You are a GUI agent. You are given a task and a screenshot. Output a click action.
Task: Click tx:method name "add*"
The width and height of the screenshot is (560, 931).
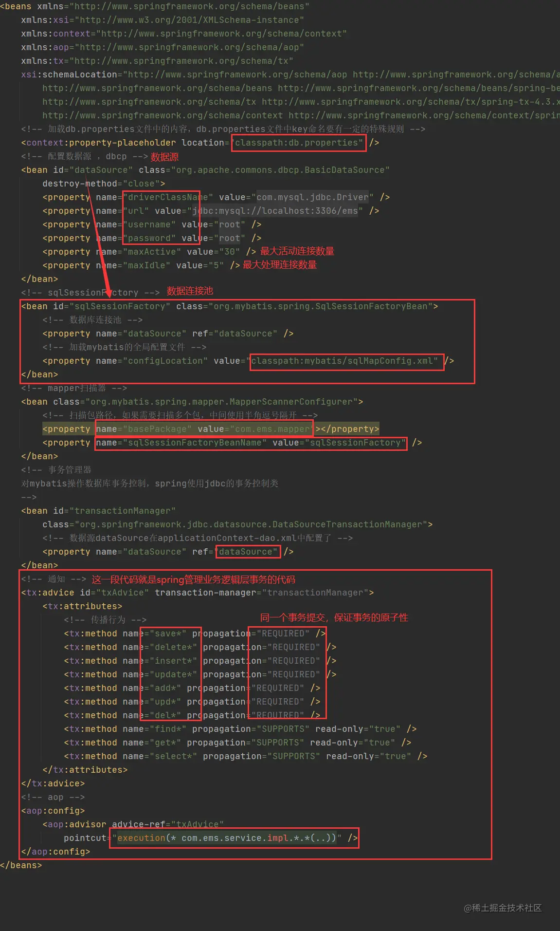tap(165, 688)
